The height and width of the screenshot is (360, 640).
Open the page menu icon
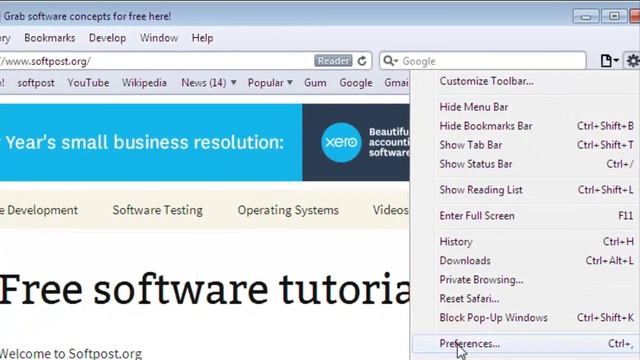[x=609, y=61]
